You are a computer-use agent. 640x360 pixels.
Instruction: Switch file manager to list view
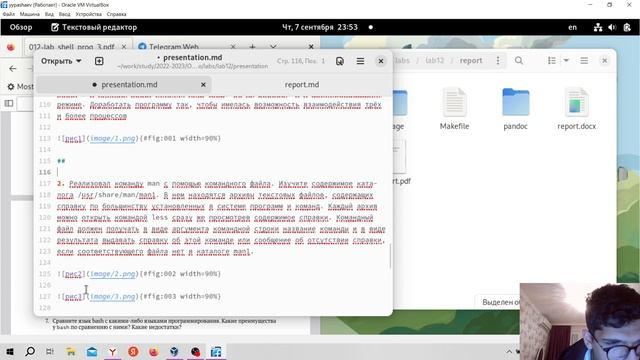coord(552,60)
